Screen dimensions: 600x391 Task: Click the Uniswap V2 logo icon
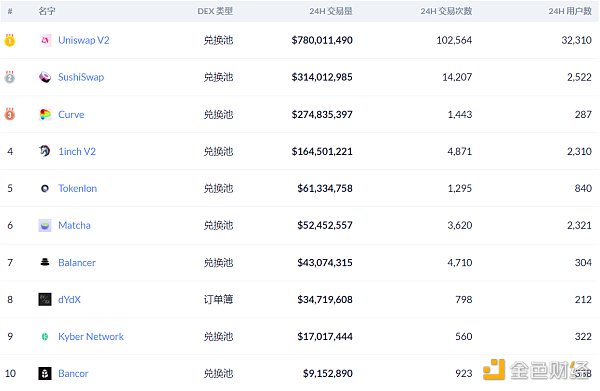point(45,40)
